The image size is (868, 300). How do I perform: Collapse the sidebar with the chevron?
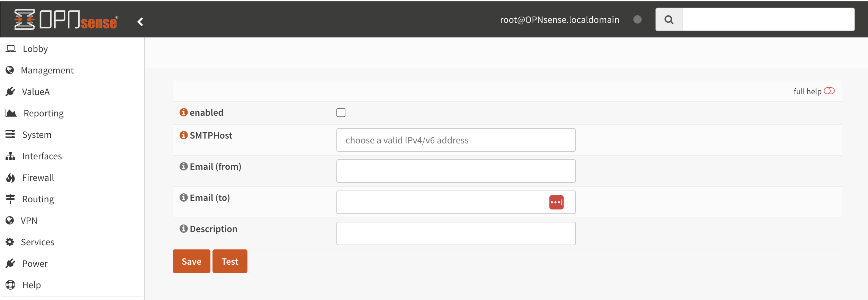coord(140,22)
